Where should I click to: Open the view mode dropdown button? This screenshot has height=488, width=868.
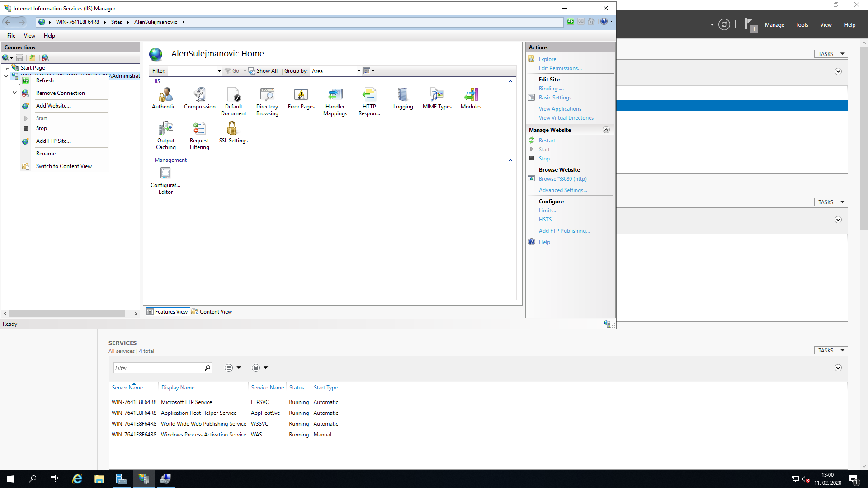tap(369, 71)
